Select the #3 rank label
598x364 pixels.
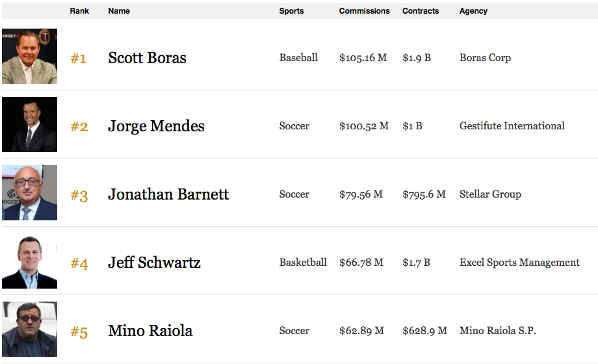point(79,196)
